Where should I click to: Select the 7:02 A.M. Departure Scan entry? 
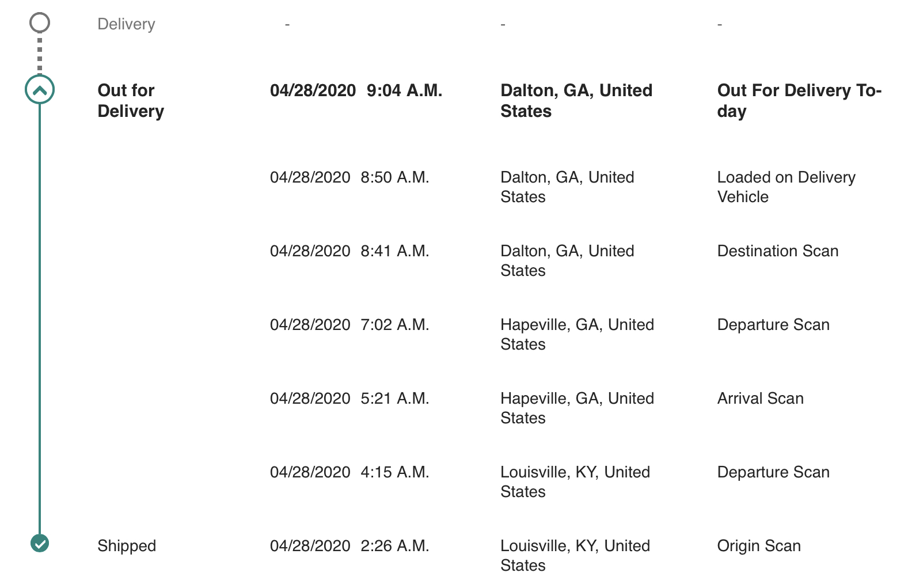tap(773, 325)
